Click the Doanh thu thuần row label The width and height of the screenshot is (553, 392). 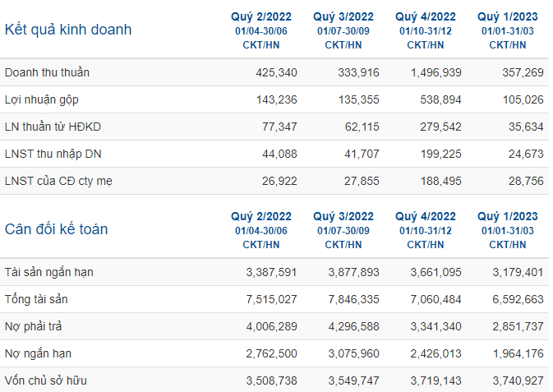click(x=47, y=72)
